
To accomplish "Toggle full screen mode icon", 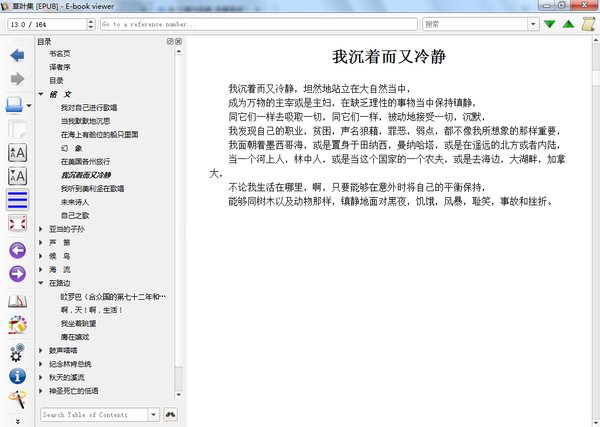I will tap(18, 223).
